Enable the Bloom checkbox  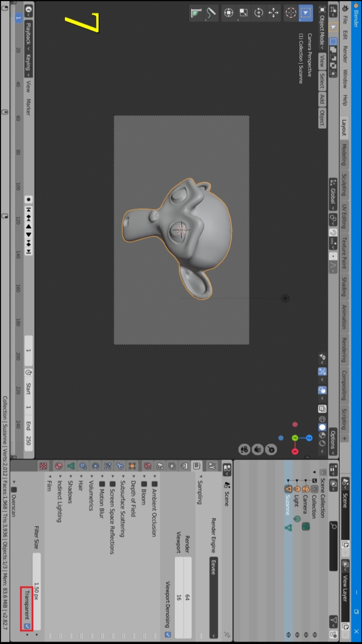click(x=144, y=484)
